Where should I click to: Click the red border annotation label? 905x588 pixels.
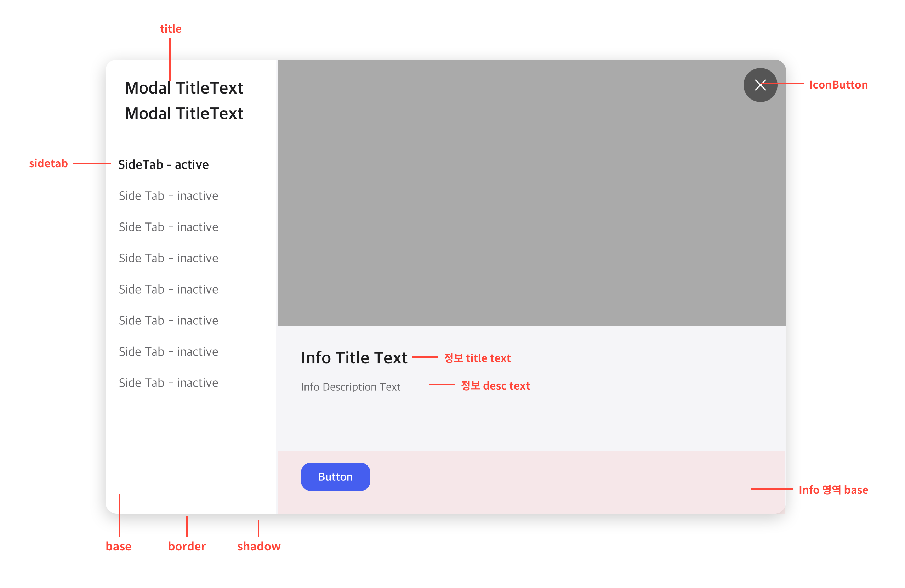(x=187, y=546)
